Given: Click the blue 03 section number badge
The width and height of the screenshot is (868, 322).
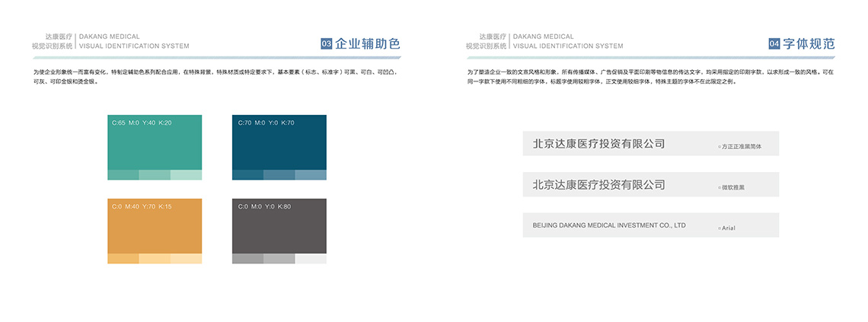Looking at the screenshot, I should [327, 43].
